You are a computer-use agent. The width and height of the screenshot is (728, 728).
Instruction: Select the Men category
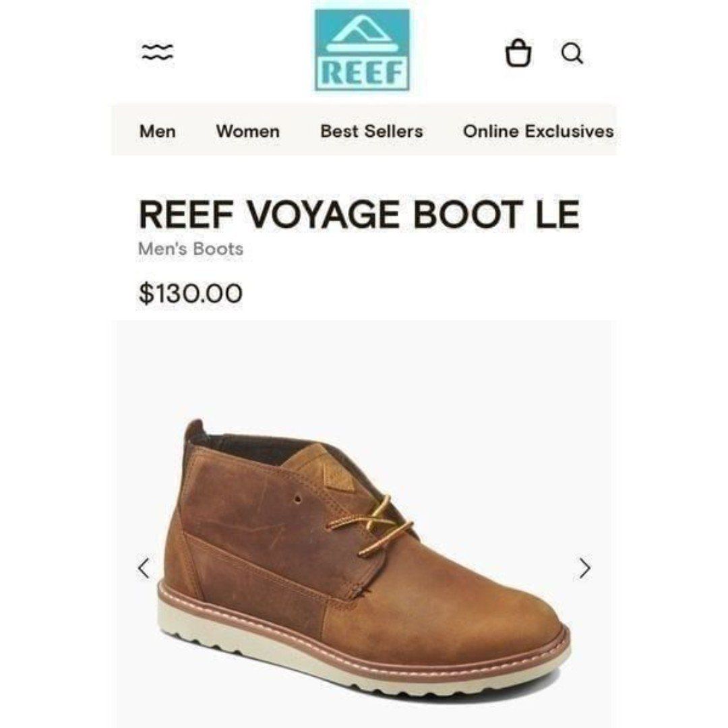tap(157, 131)
